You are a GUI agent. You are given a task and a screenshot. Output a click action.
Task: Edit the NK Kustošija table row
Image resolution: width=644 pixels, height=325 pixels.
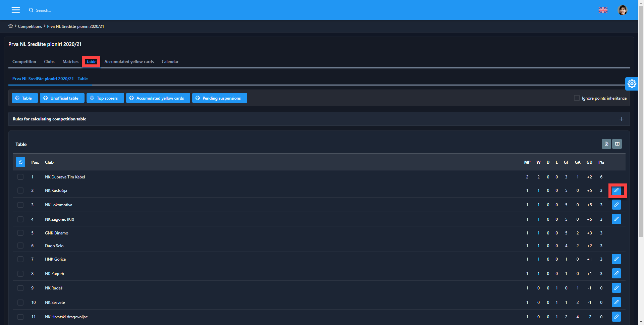click(x=616, y=191)
